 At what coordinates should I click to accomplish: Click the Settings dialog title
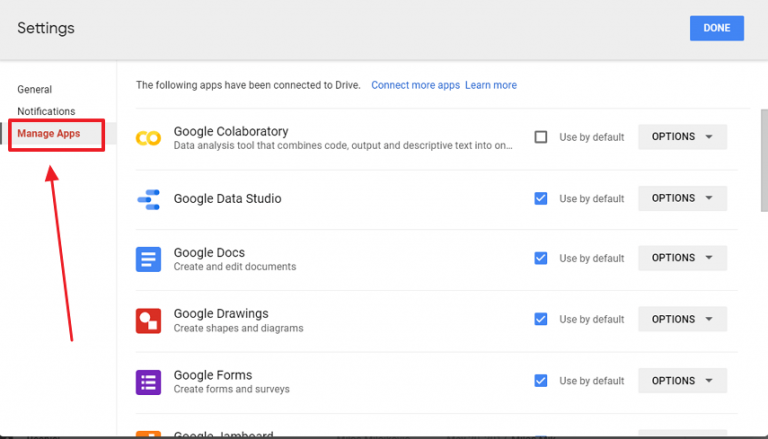pyautogui.click(x=46, y=28)
